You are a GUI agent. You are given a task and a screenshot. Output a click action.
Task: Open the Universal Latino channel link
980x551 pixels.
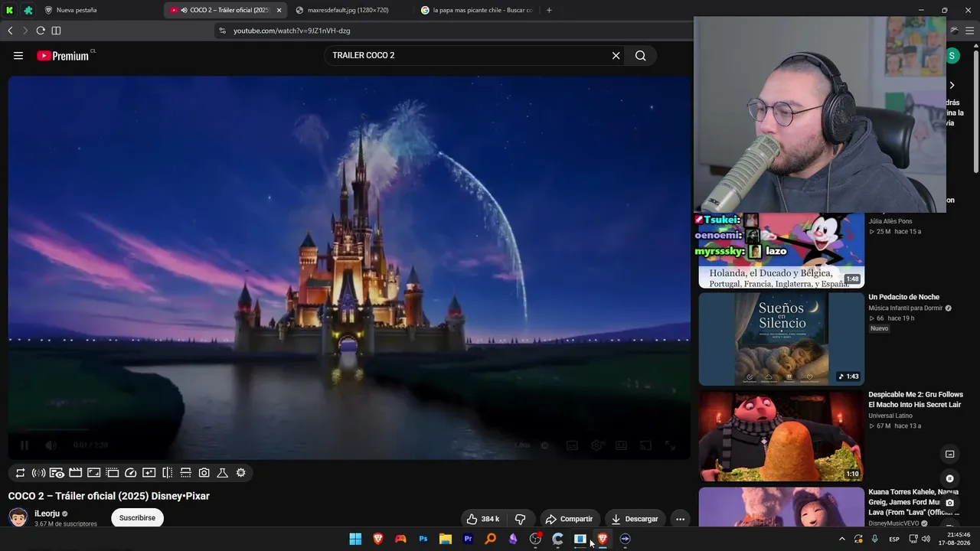890,416
